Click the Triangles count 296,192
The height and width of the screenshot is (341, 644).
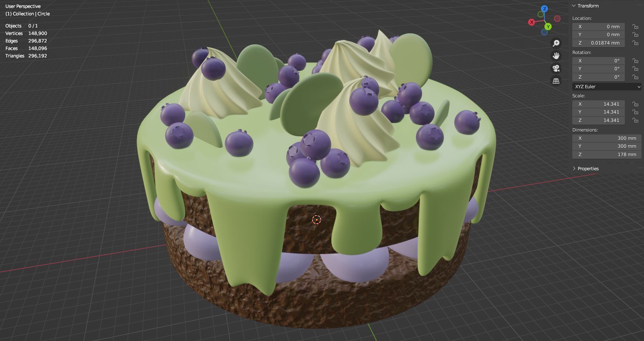coord(38,56)
